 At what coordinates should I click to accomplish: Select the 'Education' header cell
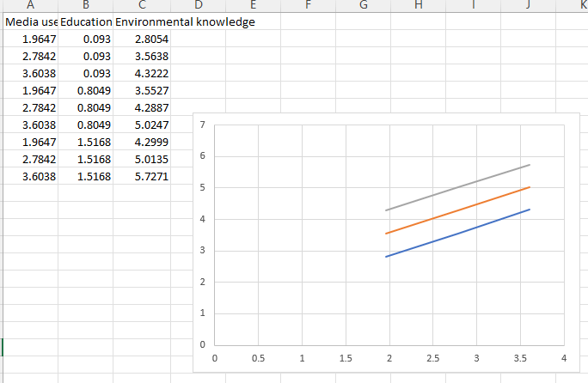pos(86,21)
